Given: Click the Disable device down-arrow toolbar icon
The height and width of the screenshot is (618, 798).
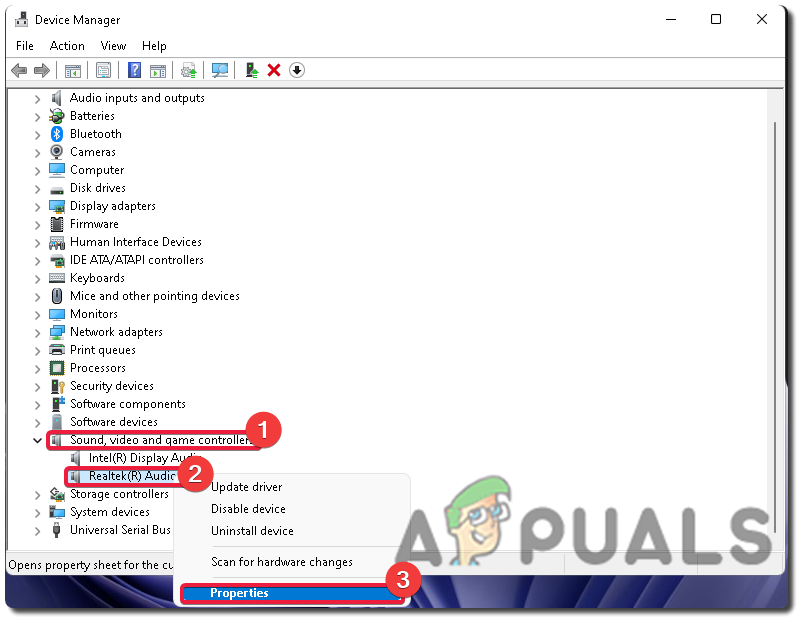Looking at the screenshot, I should point(297,70).
